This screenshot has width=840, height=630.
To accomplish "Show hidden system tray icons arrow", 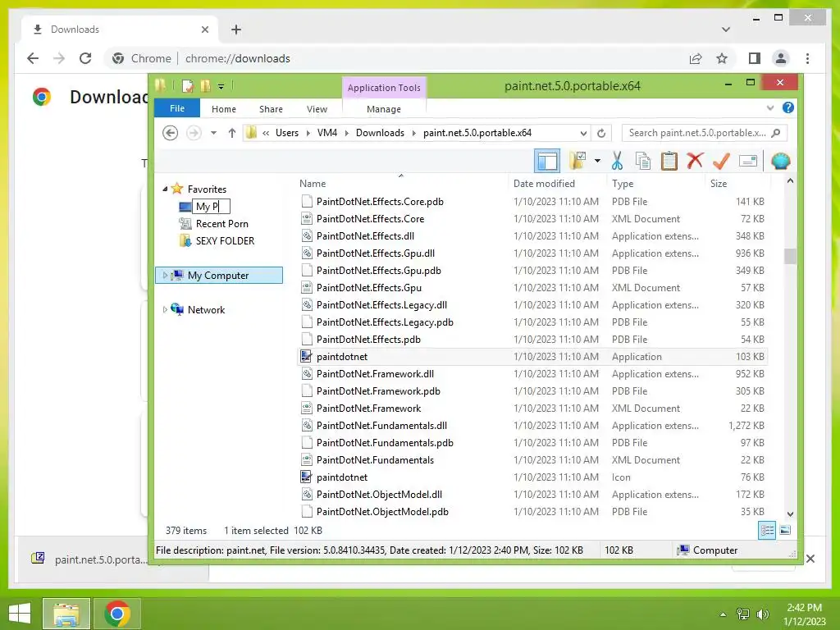I will (x=724, y=614).
